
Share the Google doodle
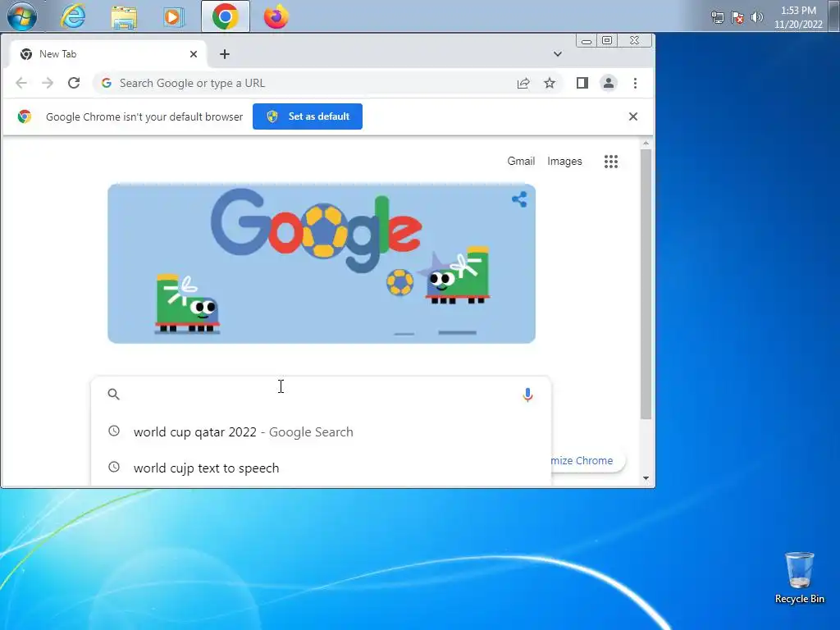click(519, 200)
